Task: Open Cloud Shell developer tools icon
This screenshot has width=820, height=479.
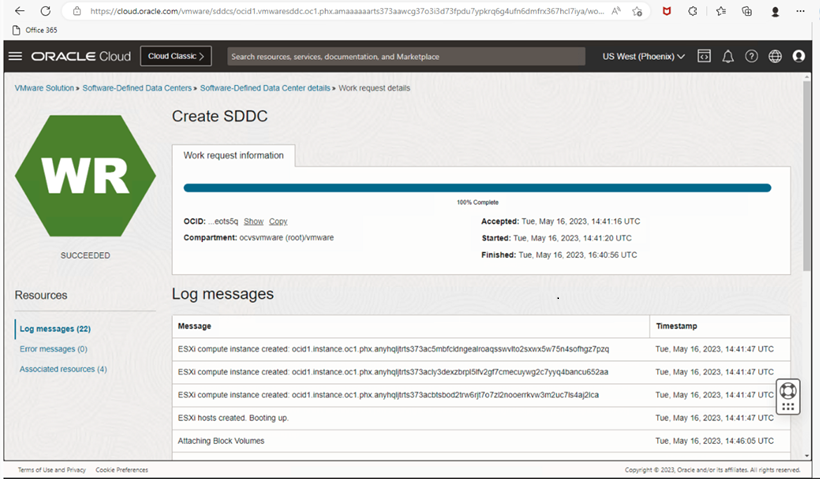Action: (704, 56)
